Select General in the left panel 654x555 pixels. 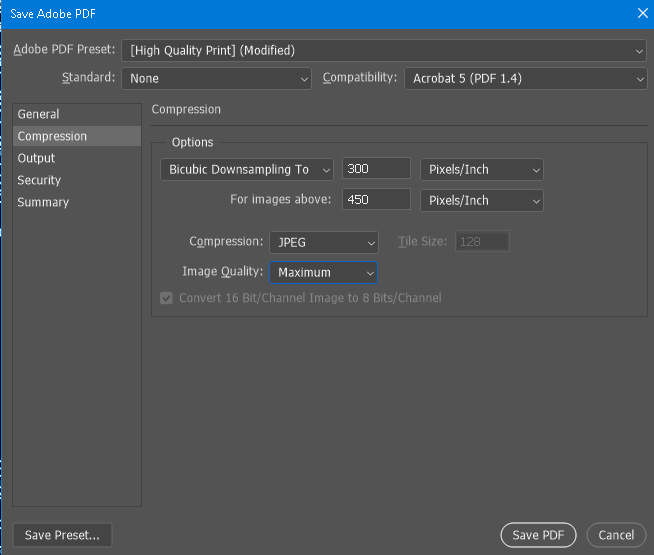click(x=38, y=114)
